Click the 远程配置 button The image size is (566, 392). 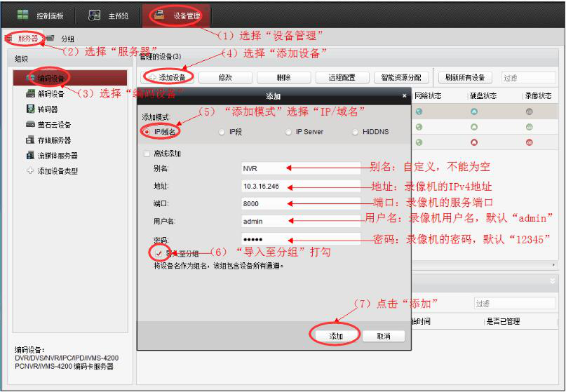point(342,77)
